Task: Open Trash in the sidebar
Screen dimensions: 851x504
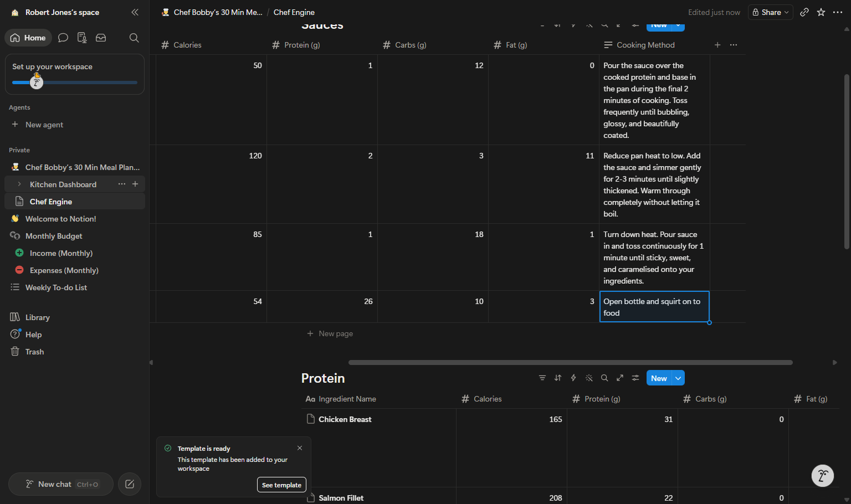Action: coord(75,352)
